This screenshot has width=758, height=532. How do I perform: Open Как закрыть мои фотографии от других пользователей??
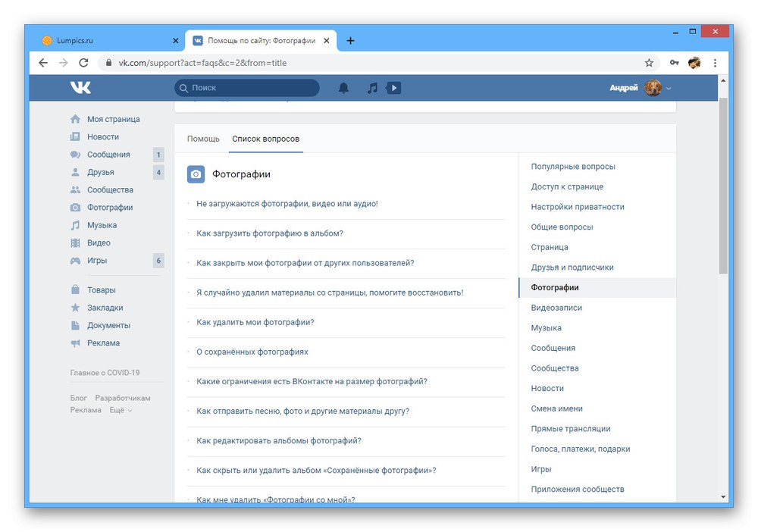[305, 263]
